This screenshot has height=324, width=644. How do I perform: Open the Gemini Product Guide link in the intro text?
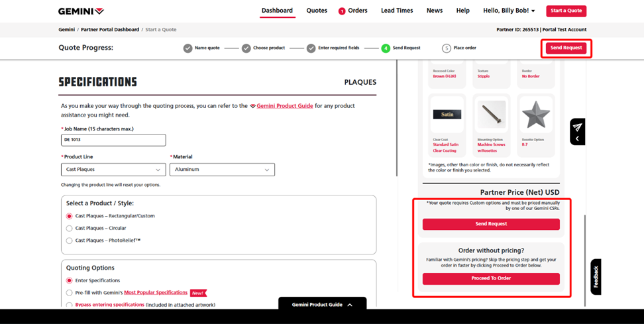tap(285, 106)
